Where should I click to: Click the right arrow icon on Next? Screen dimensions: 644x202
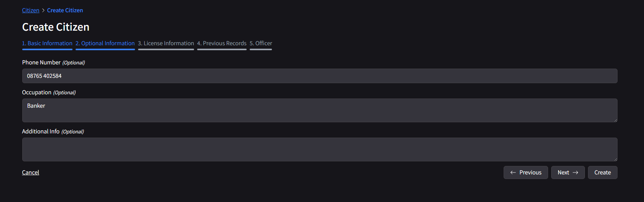tap(575, 172)
